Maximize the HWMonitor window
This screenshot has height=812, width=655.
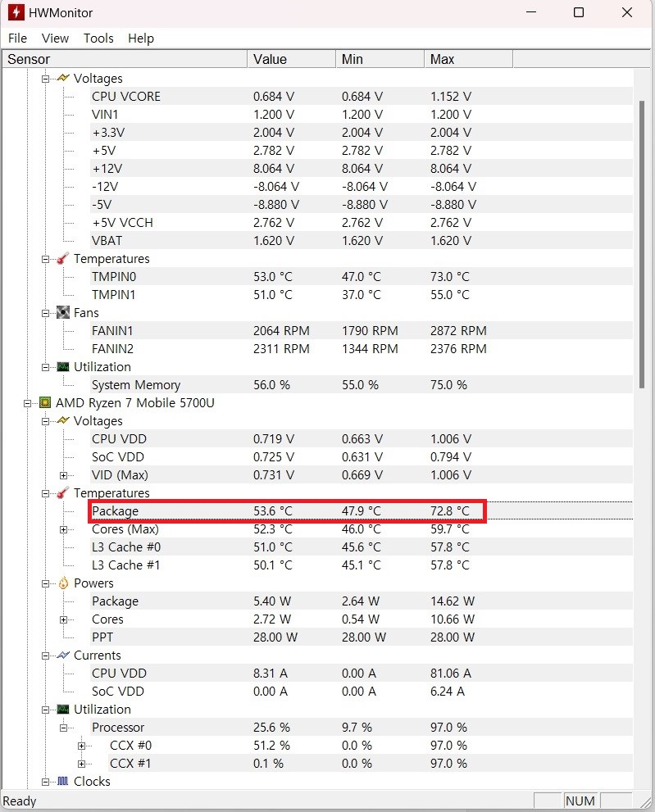pyautogui.click(x=579, y=12)
